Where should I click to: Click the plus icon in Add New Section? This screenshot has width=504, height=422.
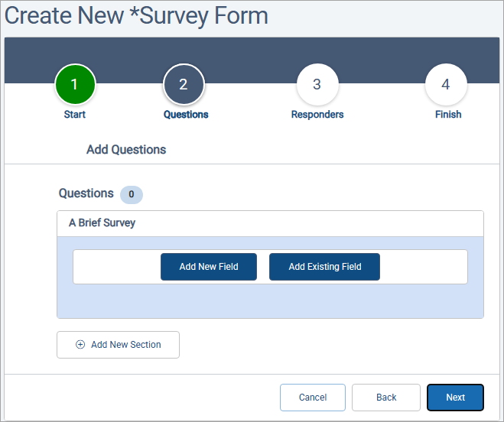80,345
